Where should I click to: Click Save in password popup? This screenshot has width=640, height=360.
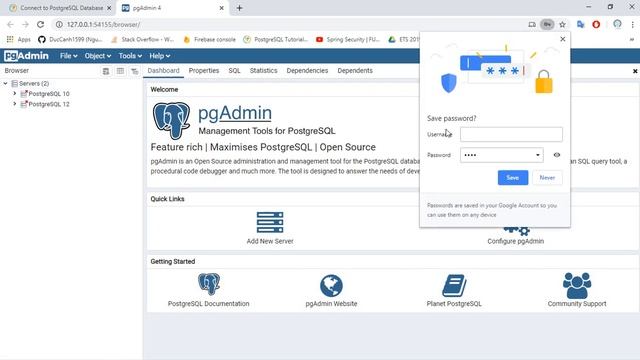point(513,178)
